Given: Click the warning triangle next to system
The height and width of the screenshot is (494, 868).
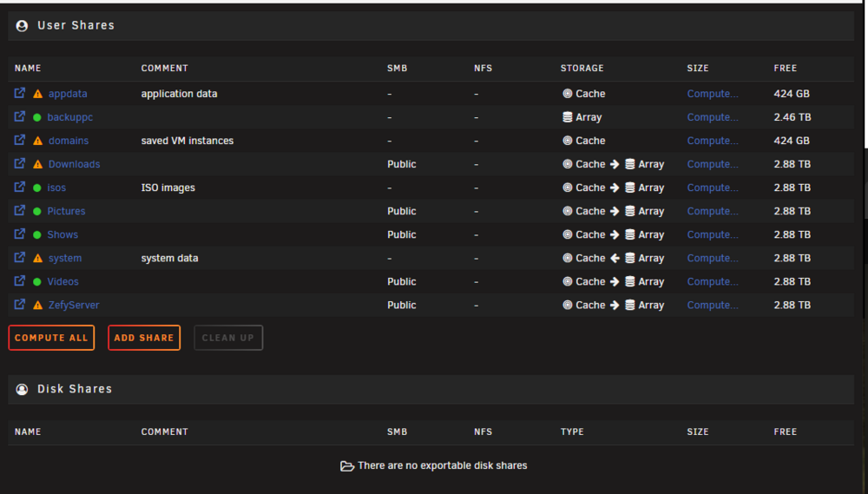Looking at the screenshot, I should coord(37,258).
